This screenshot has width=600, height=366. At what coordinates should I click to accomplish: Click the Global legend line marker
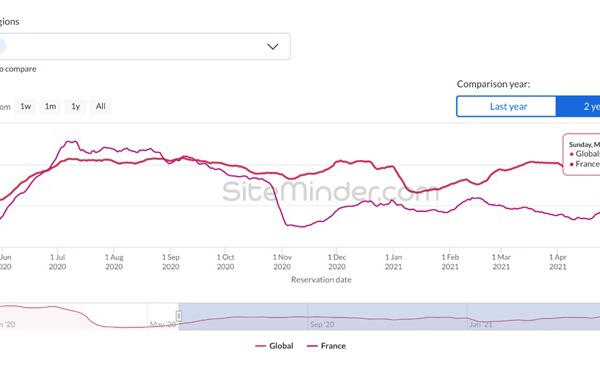(260, 346)
